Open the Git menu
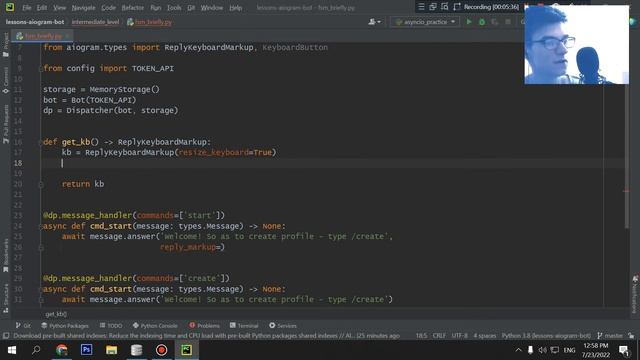The height and width of the screenshot is (360, 640). click(191, 8)
